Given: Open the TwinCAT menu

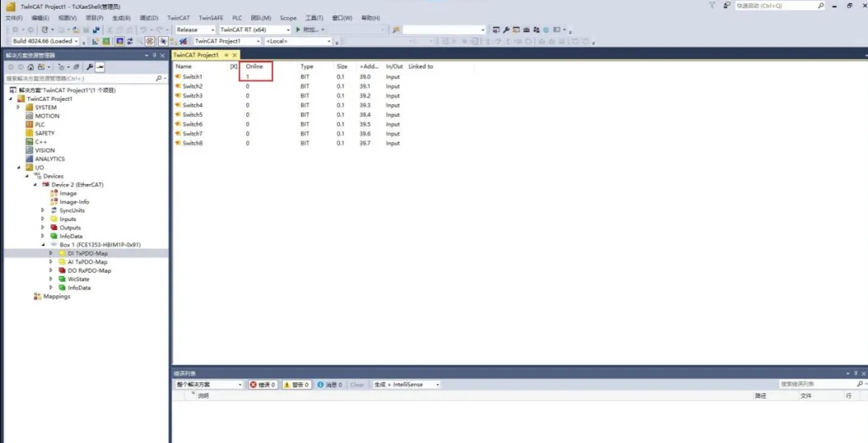Looking at the screenshot, I should coord(178,19).
